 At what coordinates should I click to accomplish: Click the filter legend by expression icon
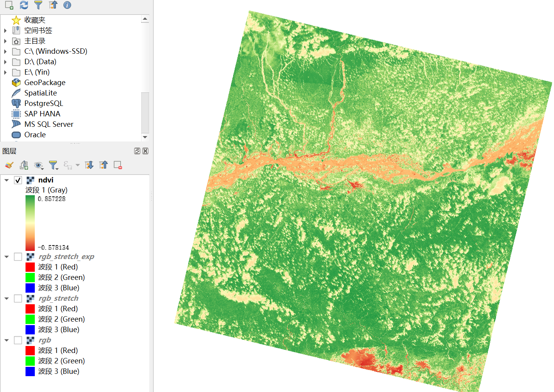[x=68, y=165]
